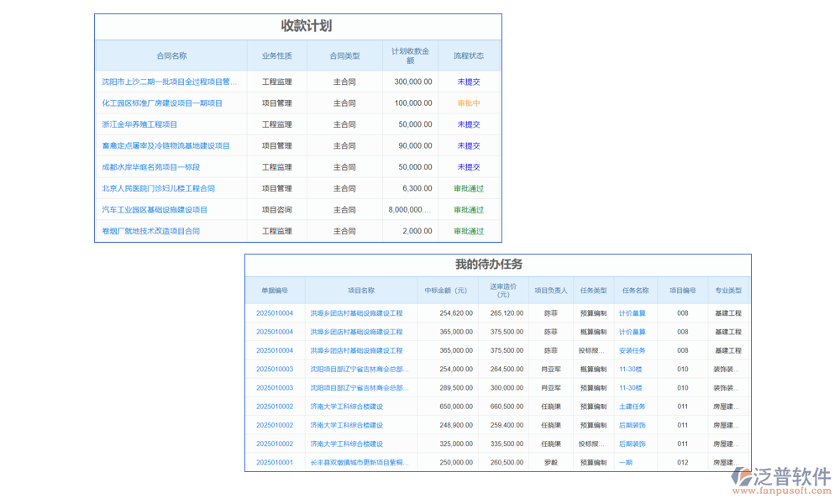Click the 审批中 status of 化工园区 project
840x504 pixels.
pyautogui.click(x=470, y=102)
